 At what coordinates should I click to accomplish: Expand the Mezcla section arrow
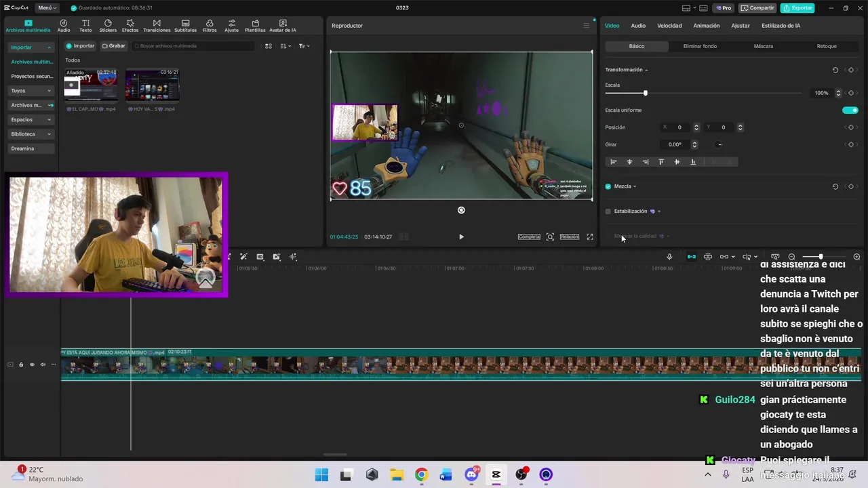tap(635, 186)
